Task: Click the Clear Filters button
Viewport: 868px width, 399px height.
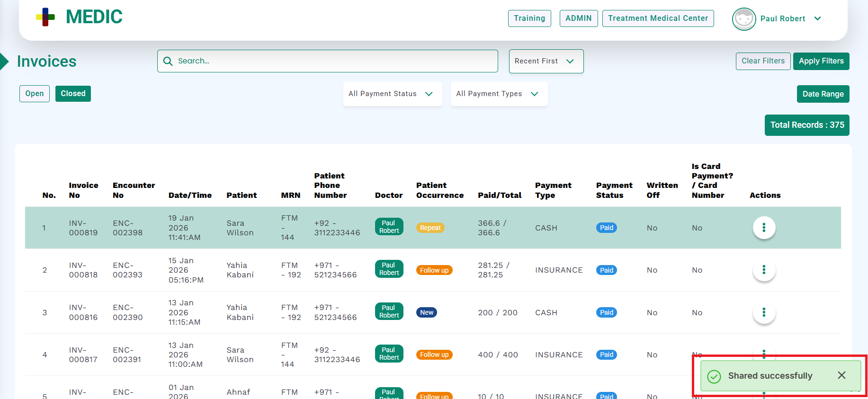Action: tap(762, 61)
